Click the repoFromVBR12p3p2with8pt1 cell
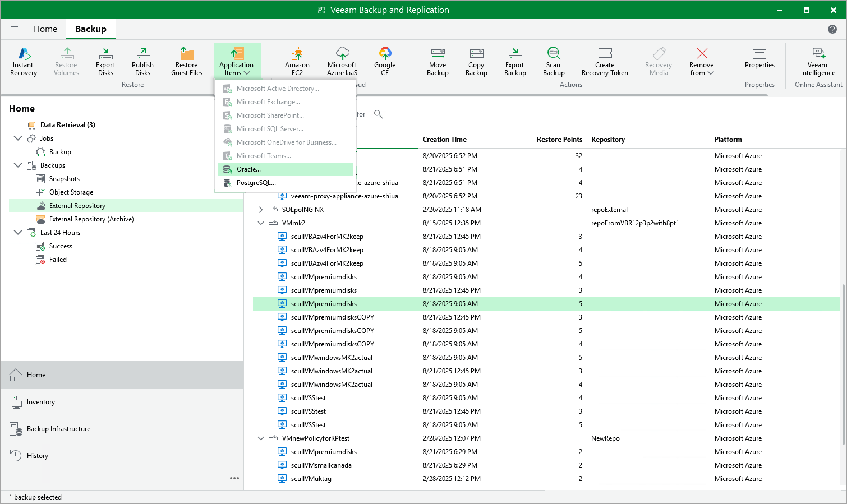 [x=635, y=223]
